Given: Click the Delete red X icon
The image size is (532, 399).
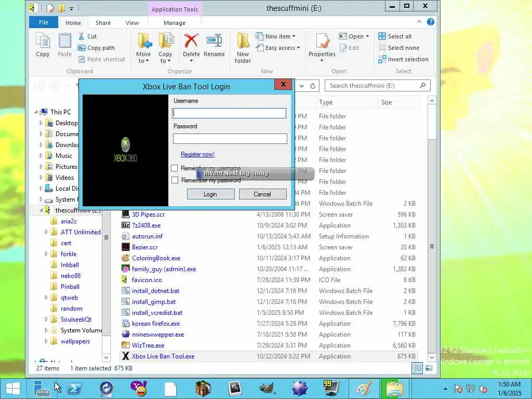Looking at the screenshot, I should click(191, 41).
